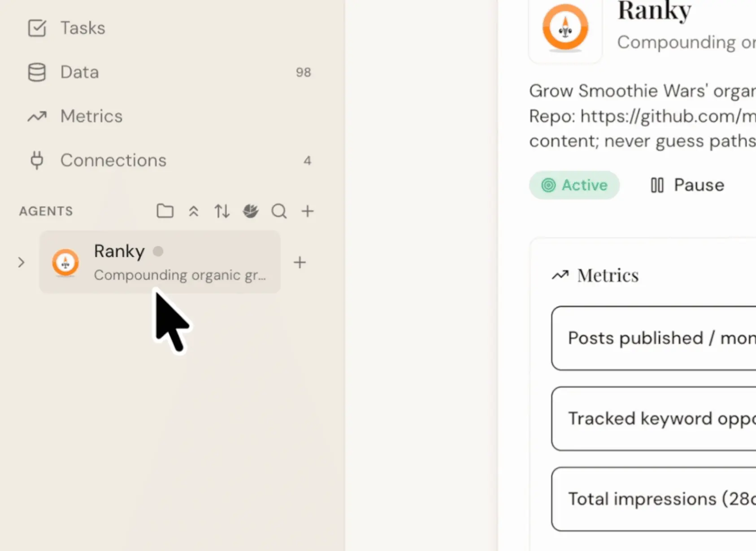Click the Metrics card trend icon

(560, 275)
